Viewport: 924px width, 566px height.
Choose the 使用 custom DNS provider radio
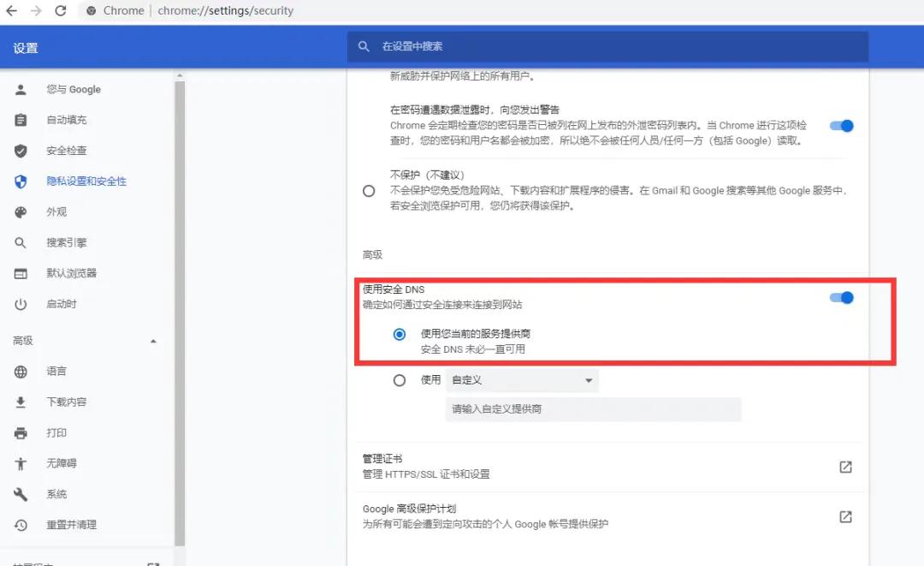399,380
